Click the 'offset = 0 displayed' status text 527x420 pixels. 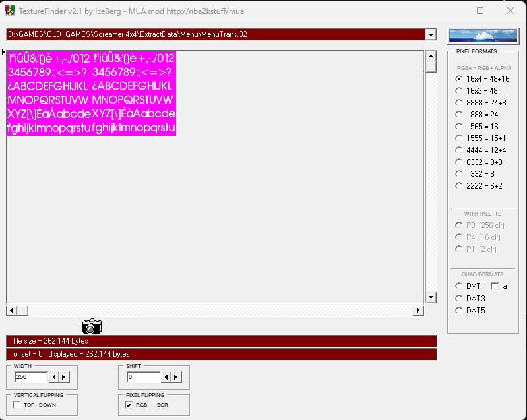pyautogui.click(x=71, y=354)
